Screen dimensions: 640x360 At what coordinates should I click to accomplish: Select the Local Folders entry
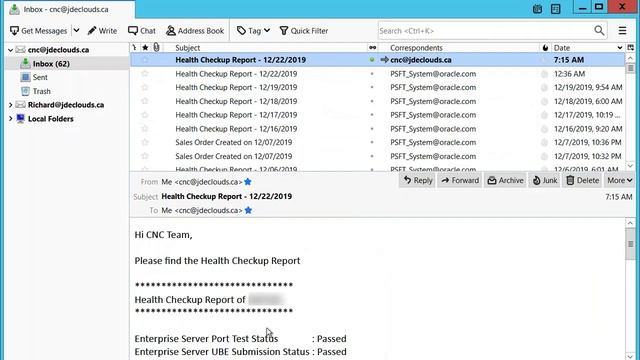pyautogui.click(x=51, y=119)
